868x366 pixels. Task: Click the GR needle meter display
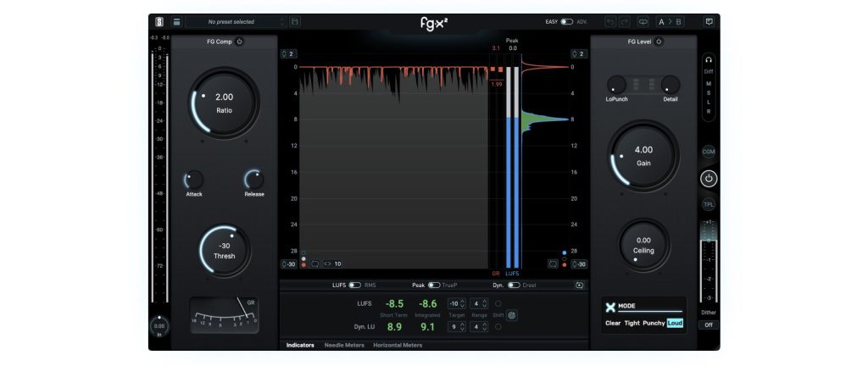pyautogui.click(x=224, y=315)
